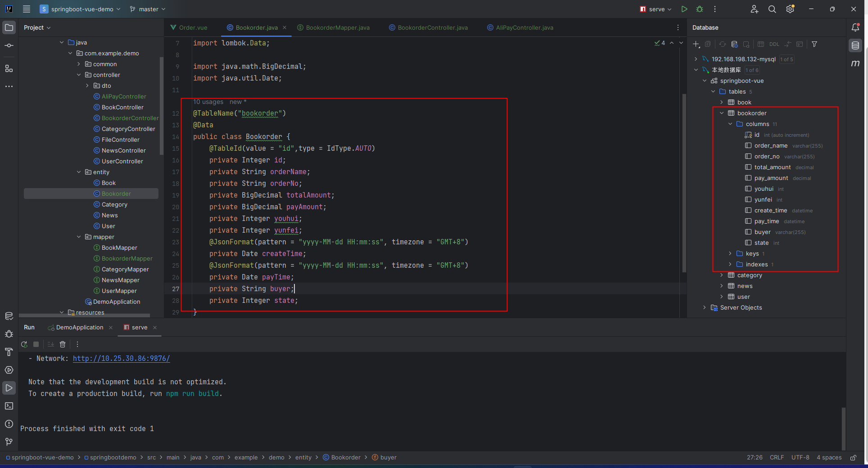Open the Debug tool window in left stripe

click(9, 334)
